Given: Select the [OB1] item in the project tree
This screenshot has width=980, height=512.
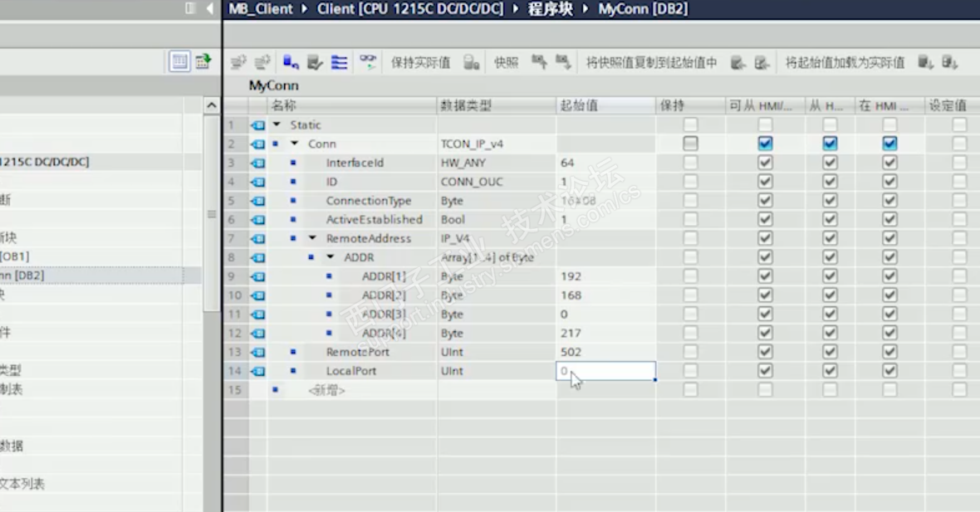Looking at the screenshot, I should click(x=14, y=256).
